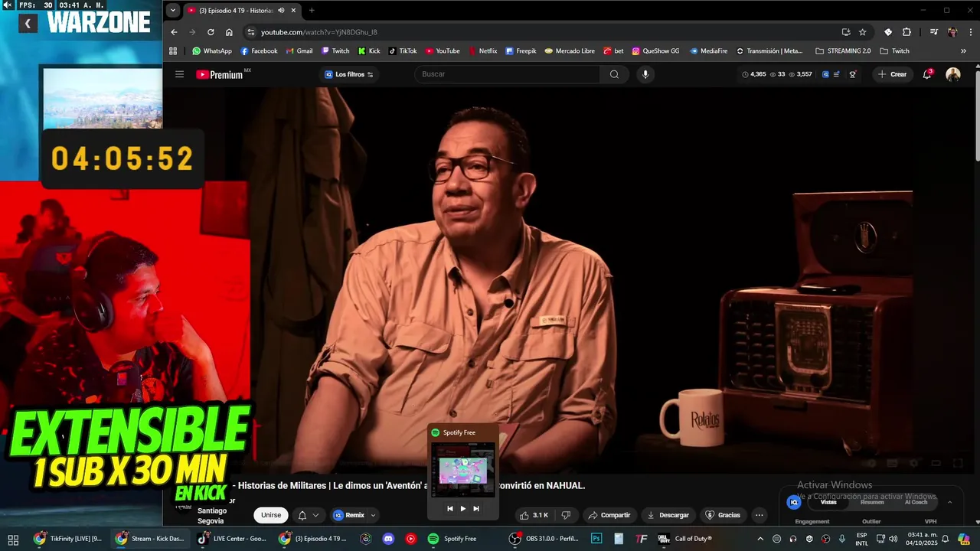Switch to the TikFinity LIVE taskbar window
980x551 pixels.
[x=68, y=539]
